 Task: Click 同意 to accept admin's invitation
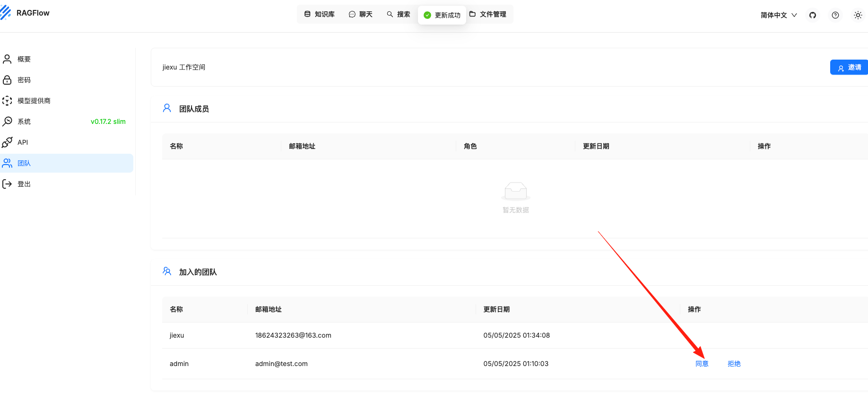tap(702, 364)
